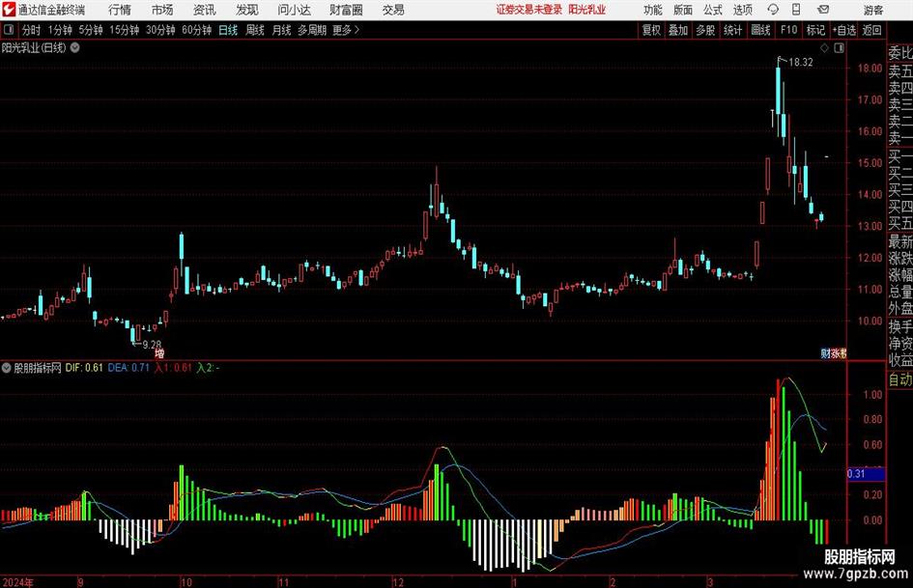Image resolution: width=913 pixels, height=588 pixels.
Task: Click the 标记 mark toolbar button
Action: 815,30
